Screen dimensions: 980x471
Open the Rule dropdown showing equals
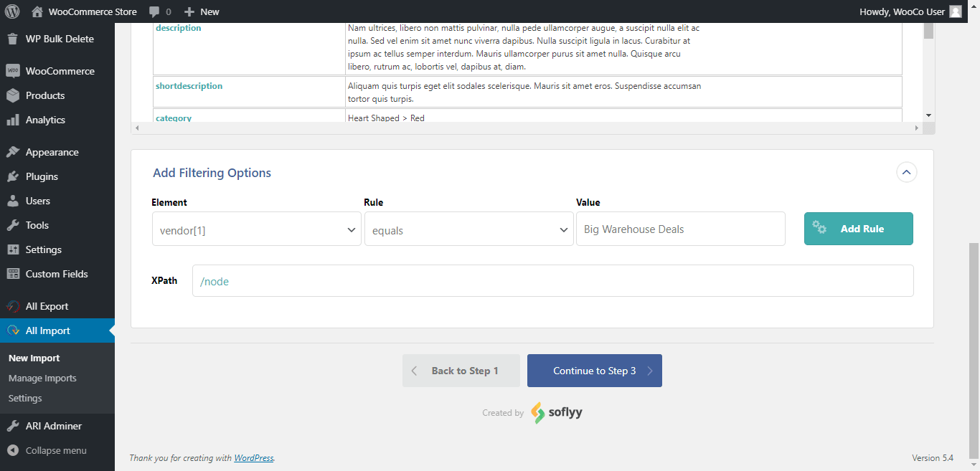469,229
